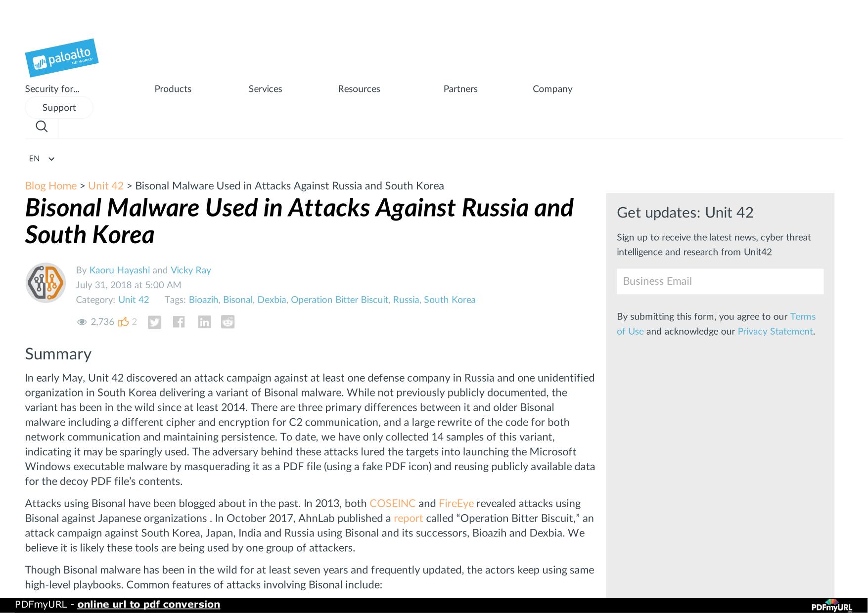Follow the FireEye link

(x=456, y=503)
